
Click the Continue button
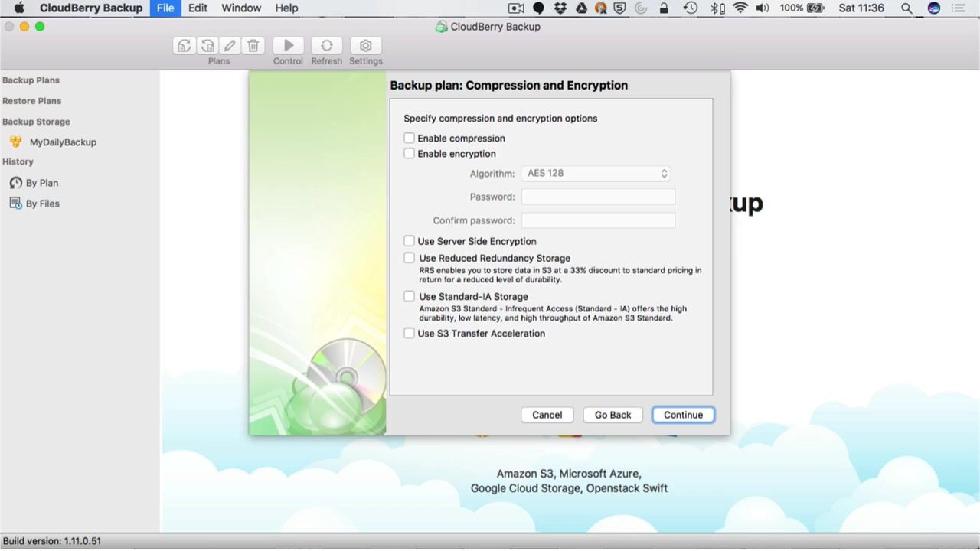(684, 415)
